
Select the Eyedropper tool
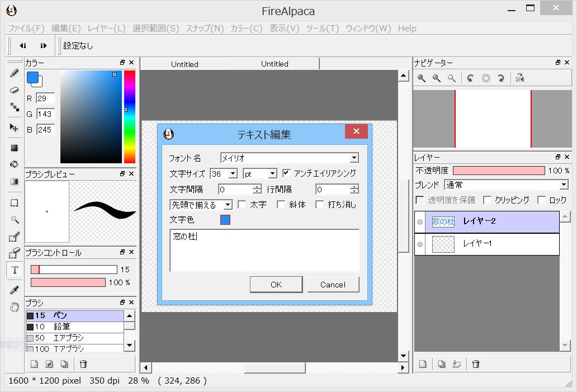14,289
